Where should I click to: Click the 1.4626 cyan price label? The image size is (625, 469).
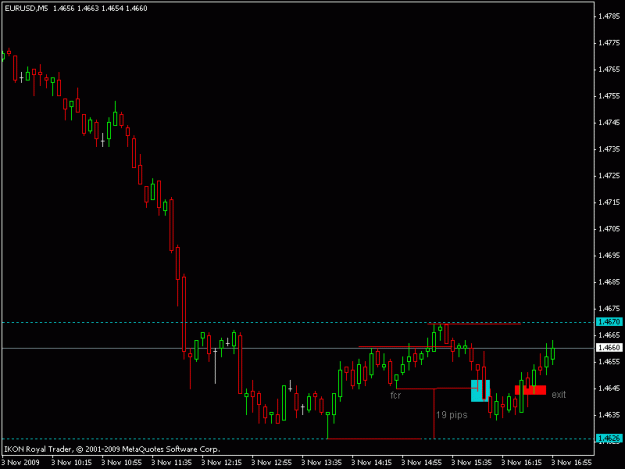(x=609, y=438)
